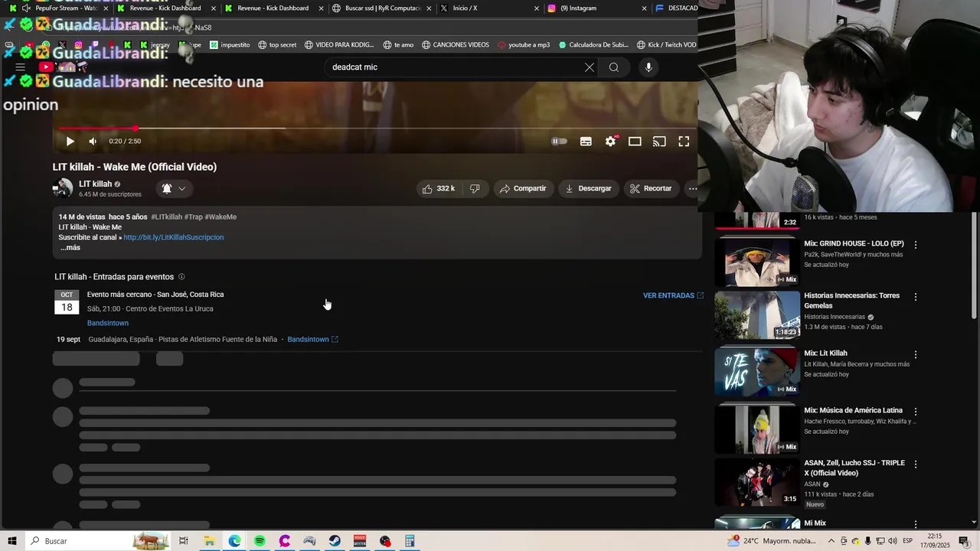Toggle the autoplay switch in player
The width and height of the screenshot is (980, 551).
pos(560,141)
